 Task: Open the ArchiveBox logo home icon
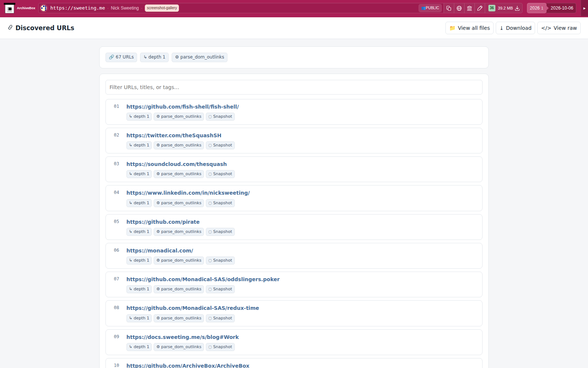point(10,8)
